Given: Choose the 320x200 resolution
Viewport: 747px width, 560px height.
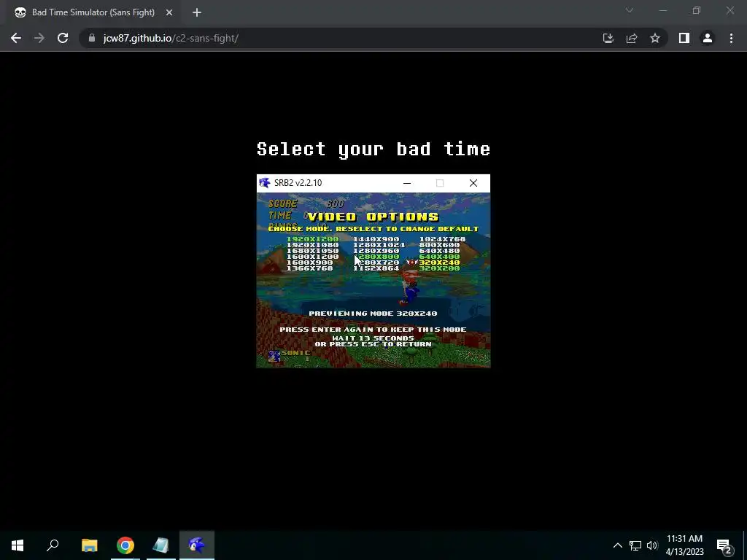Looking at the screenshot, I should tap(439, 268).
